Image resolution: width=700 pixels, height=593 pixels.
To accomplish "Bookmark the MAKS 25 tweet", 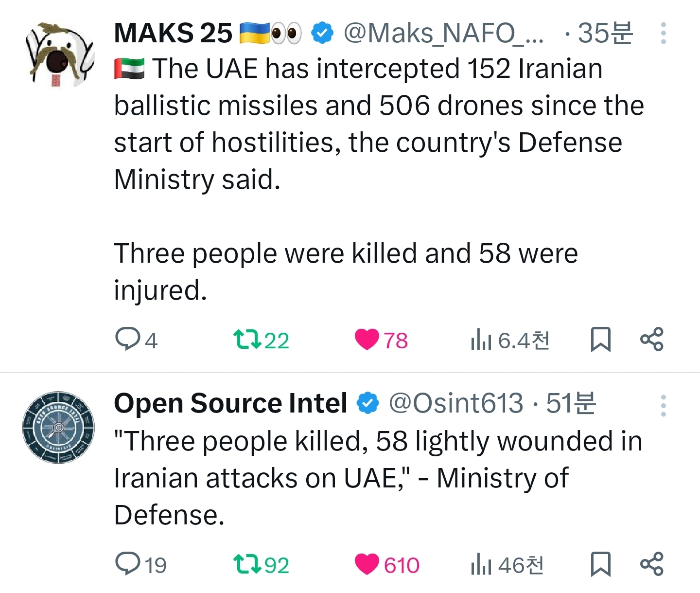I will click(600, 339).
